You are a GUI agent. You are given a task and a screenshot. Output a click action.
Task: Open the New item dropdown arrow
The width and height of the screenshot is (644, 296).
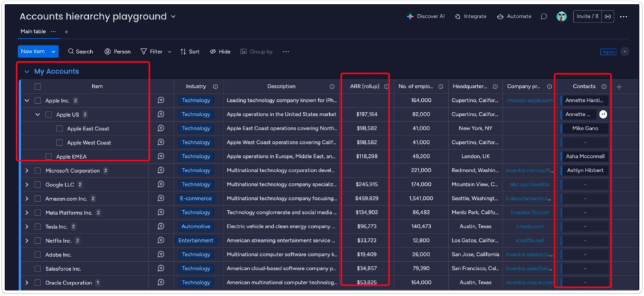53,52
